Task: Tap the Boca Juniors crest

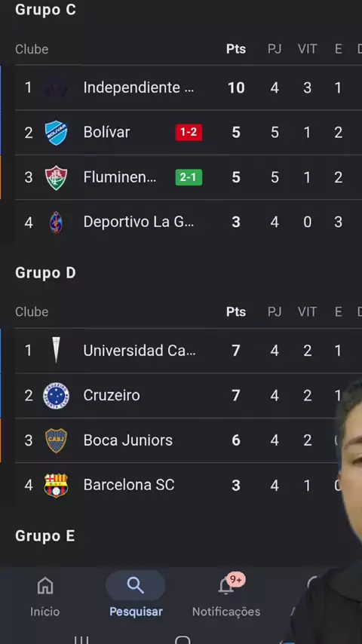Action: [x=56, y=440]
